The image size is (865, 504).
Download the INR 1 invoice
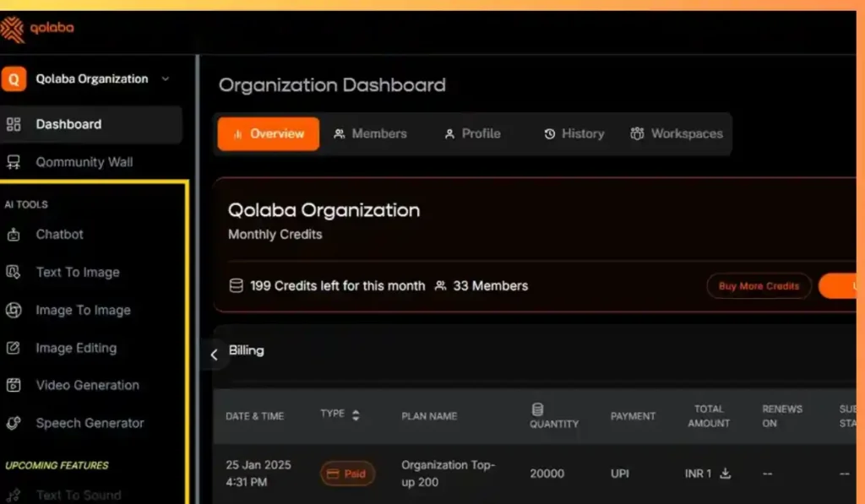pyautogui.click(x=726, y=473)
